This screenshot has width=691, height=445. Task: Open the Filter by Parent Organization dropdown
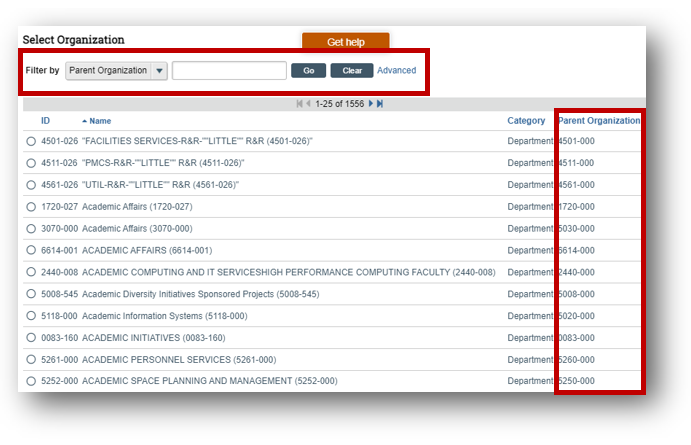108,71
